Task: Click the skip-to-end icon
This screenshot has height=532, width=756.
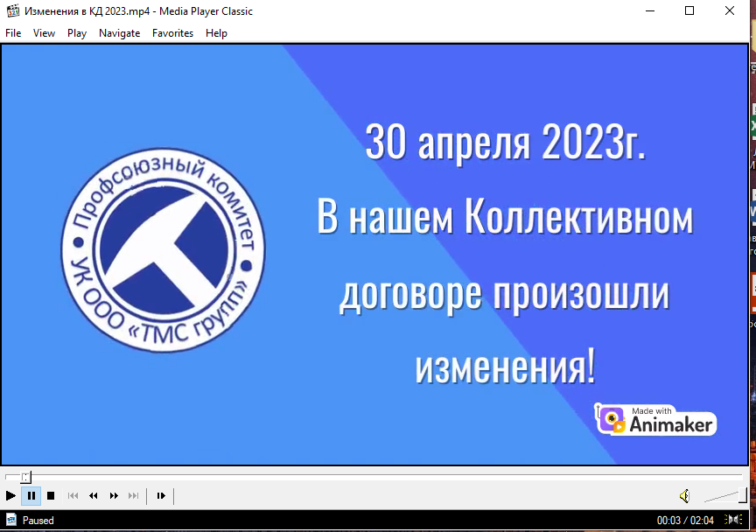Action: [133, 496]
